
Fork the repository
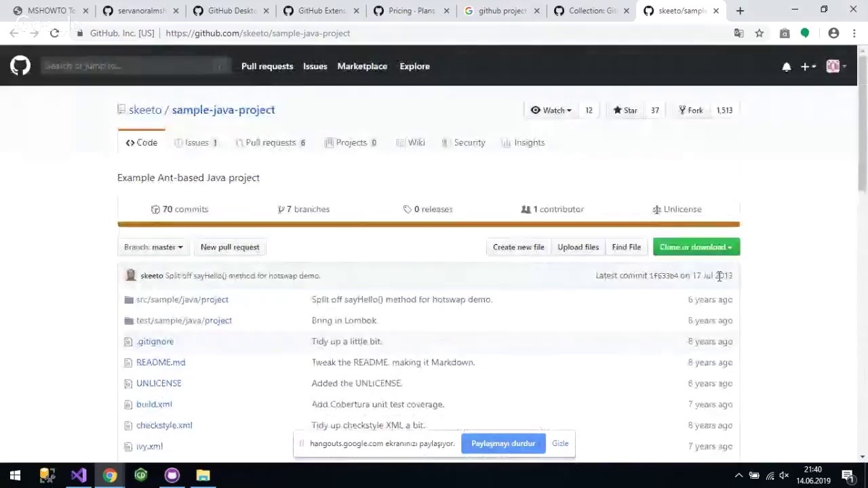click(691, 110)
